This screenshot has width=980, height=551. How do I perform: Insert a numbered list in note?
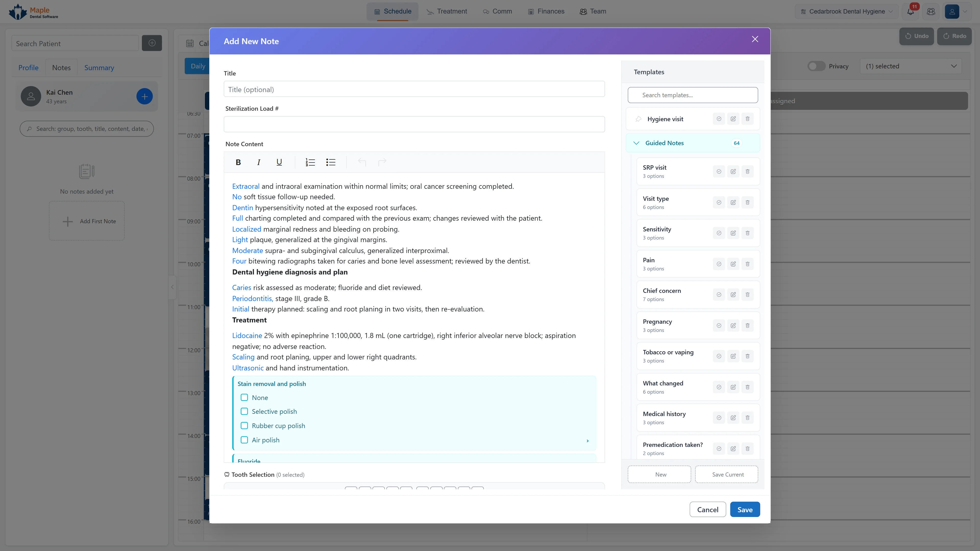(x=310, y=162)
